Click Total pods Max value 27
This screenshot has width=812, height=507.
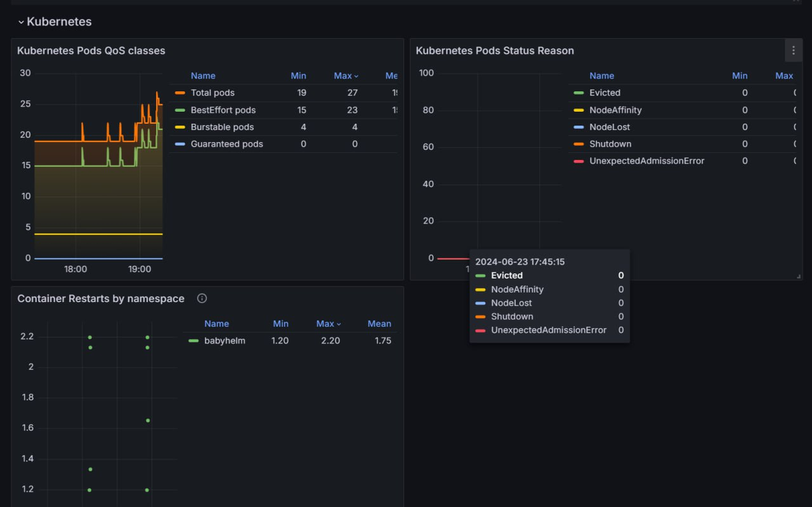coord(352,93)
